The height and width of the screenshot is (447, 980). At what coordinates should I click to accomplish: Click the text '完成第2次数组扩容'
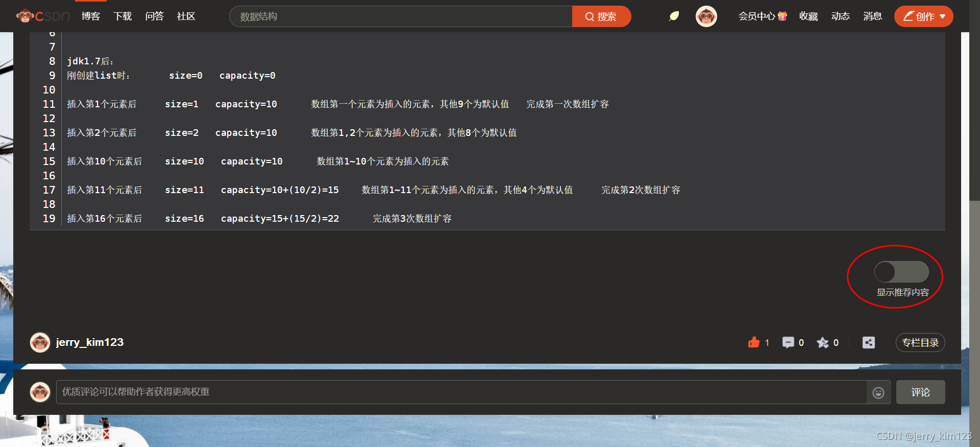tap(641, 190)
